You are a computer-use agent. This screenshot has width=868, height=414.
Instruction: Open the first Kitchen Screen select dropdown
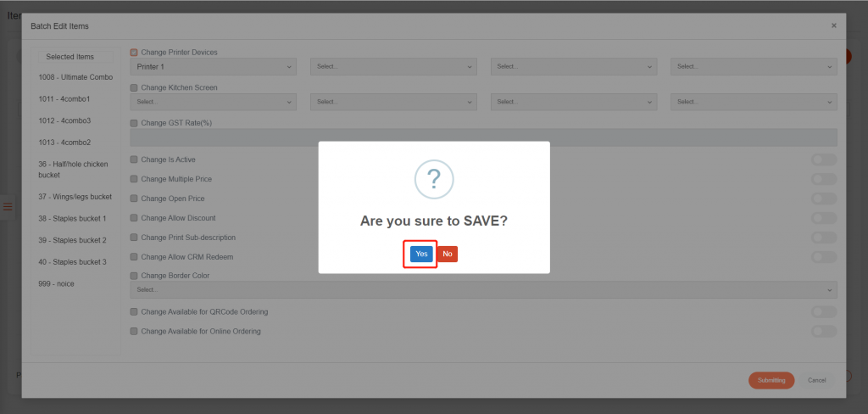point(214,102)
